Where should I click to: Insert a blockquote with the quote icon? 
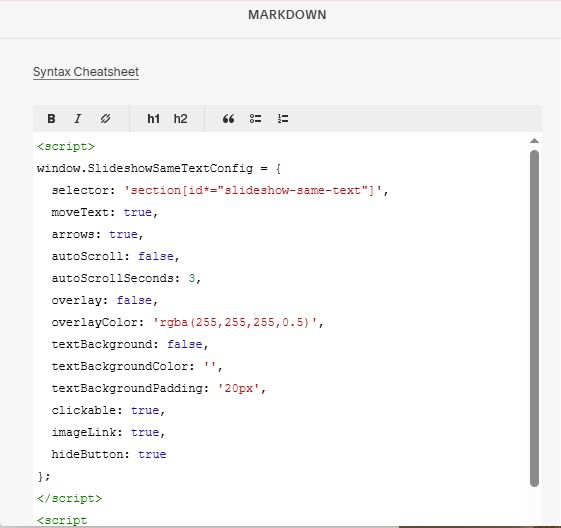pyautogui.click(x=228, y=118)
